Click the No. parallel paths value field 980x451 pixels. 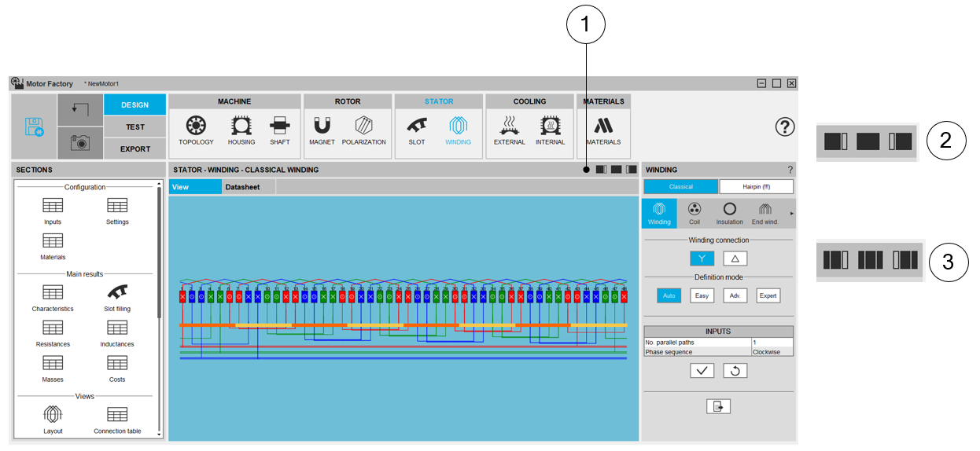[x=772, y=343]
